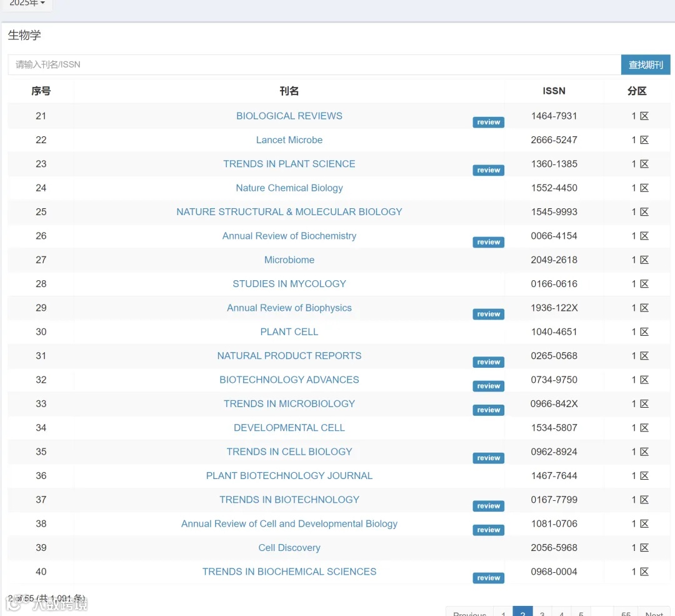Go to Previous page

click(x=469, y=612)
